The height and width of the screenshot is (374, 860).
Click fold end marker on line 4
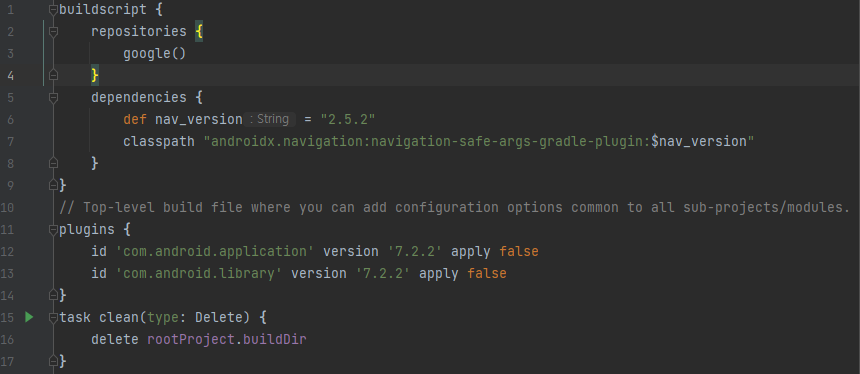pyautogui.click(x=53, y=75)
